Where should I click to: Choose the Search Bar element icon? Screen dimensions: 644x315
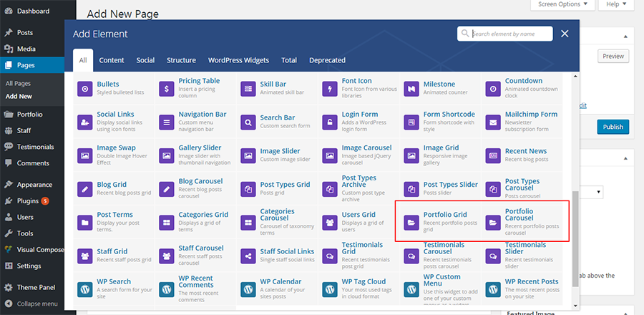pos(248,122)
